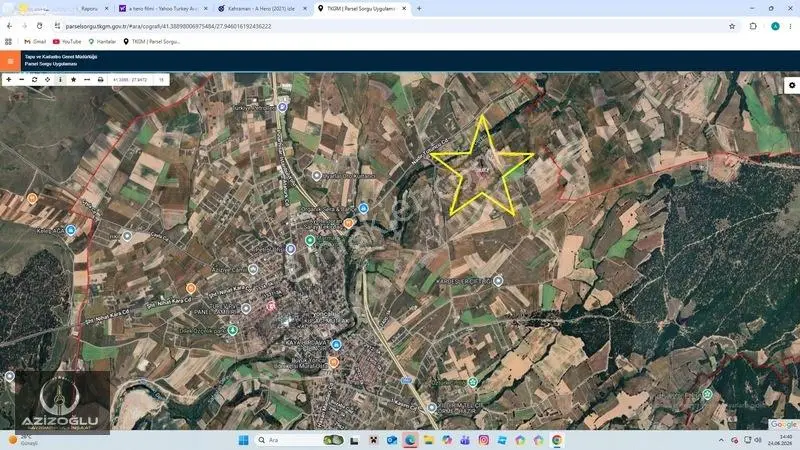This screenshot has width=800, height=450.
Task: Close the Kahraman - A Hero tab
Action: click(305, 9)
